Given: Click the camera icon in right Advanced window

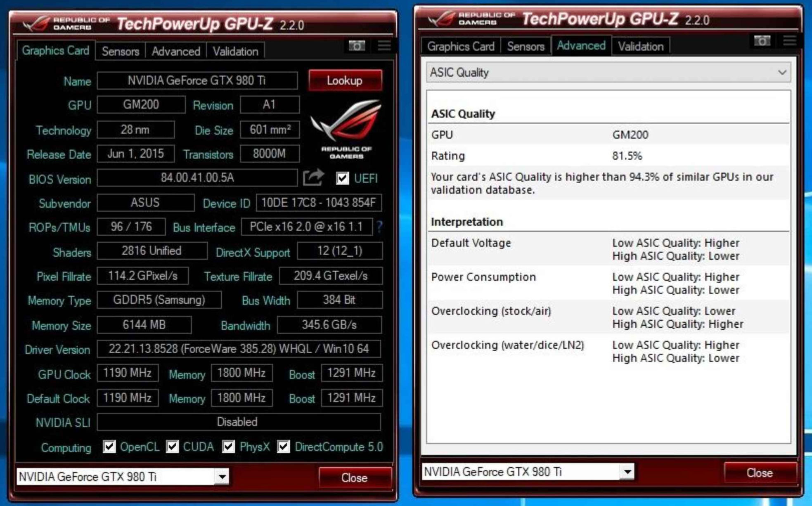Looking at the screenshot, I should (762, 41).
